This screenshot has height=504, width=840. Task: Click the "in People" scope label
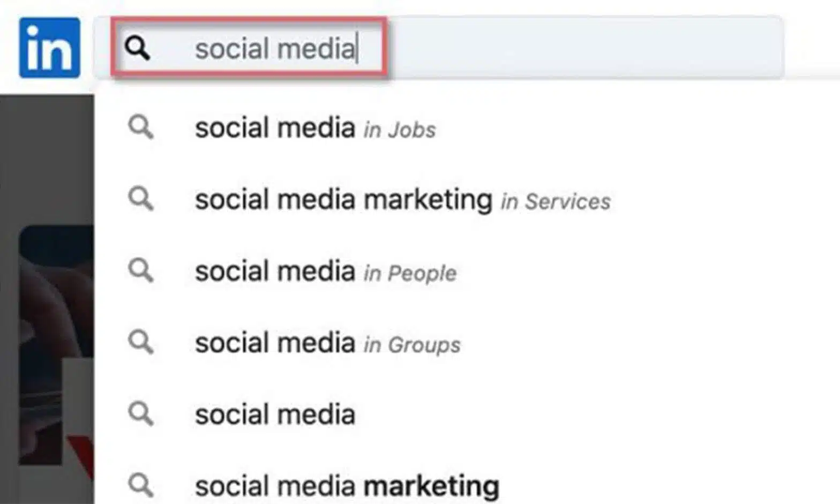tap(410, 273)
